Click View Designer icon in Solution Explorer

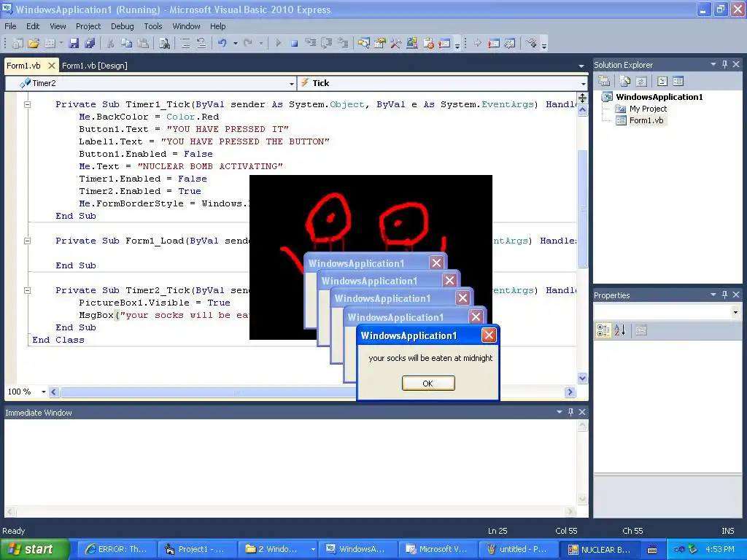(678, 82)
